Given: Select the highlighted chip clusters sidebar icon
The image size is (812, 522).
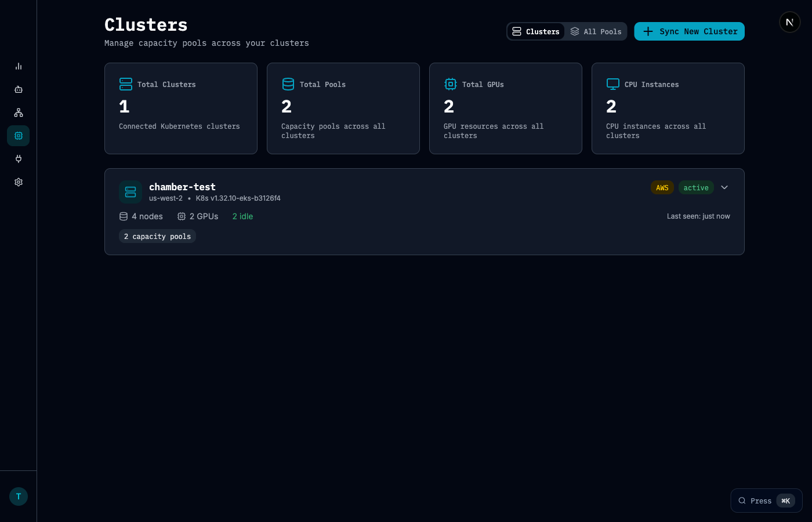Looking at the screenshot, I should click(x=19, y=136).
